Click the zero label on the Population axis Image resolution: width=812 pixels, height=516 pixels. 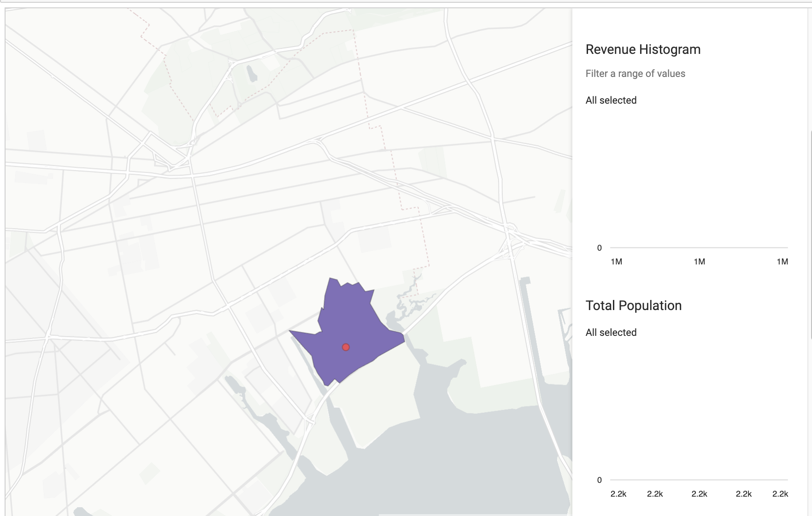(x=599, y=480)
